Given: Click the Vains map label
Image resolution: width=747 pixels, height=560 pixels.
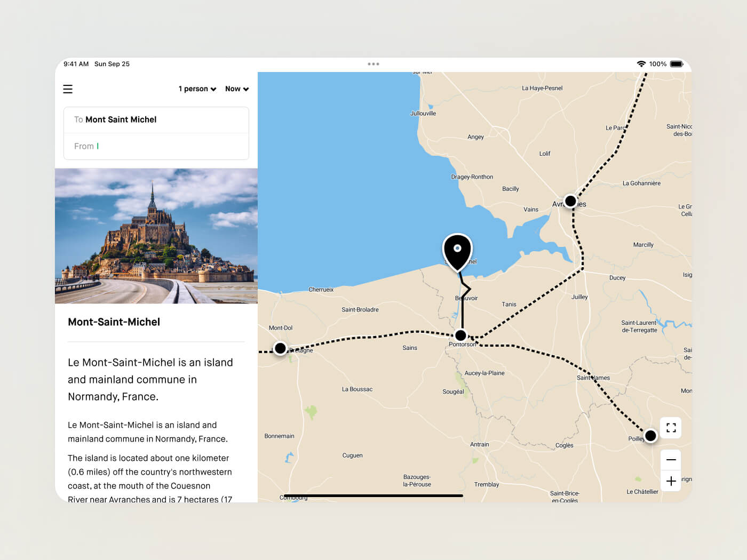Looking at the screenshot, I should 531,210.
